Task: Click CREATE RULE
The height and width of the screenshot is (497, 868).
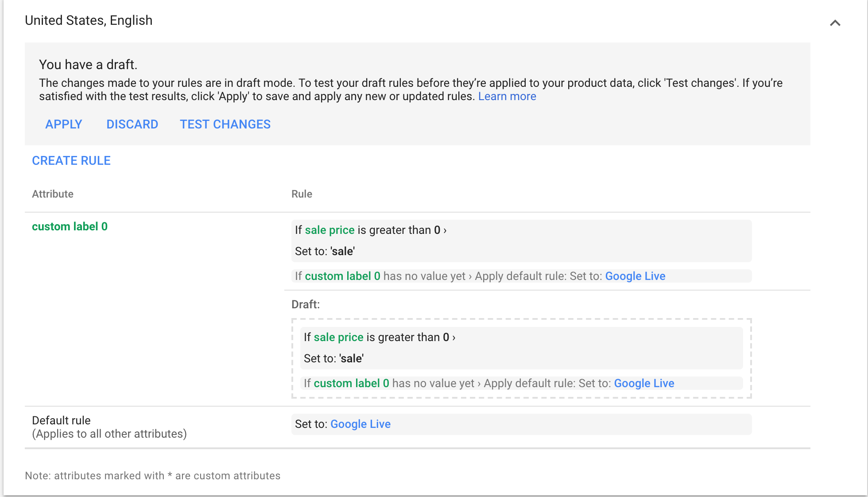Action: 71,161
